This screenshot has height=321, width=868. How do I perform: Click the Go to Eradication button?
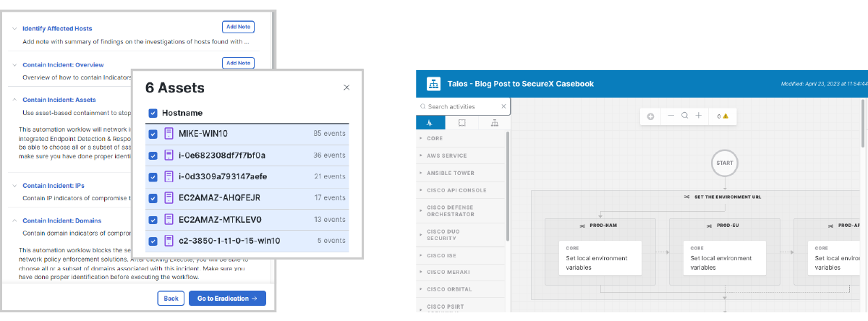tap(227, 298)
